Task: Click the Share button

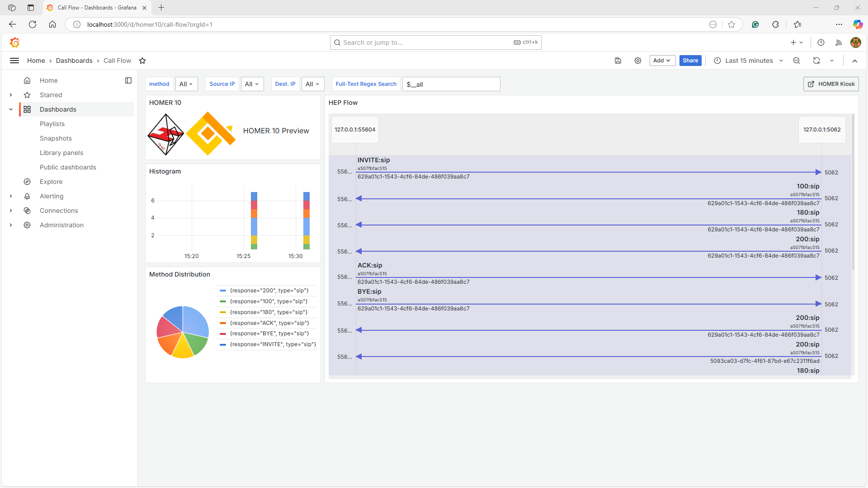Action: 690,60
